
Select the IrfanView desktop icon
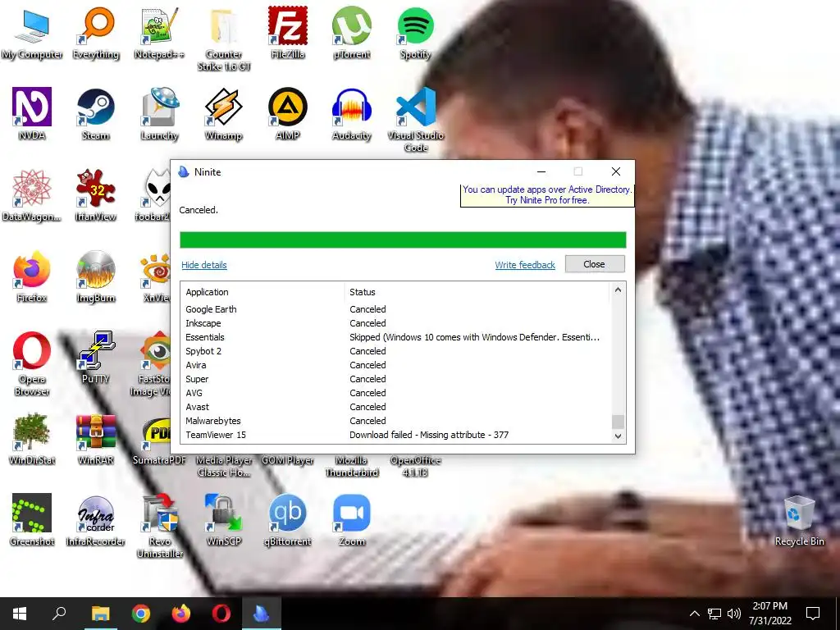96,195
